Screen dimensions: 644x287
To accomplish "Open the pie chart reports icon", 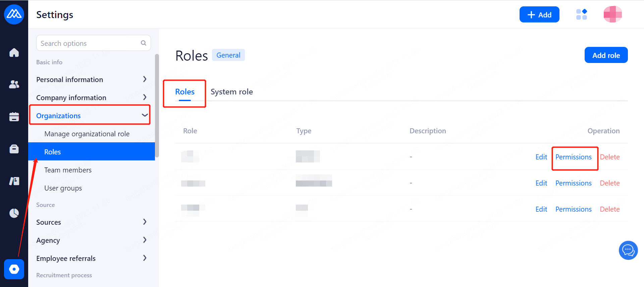I will (14, 213).
